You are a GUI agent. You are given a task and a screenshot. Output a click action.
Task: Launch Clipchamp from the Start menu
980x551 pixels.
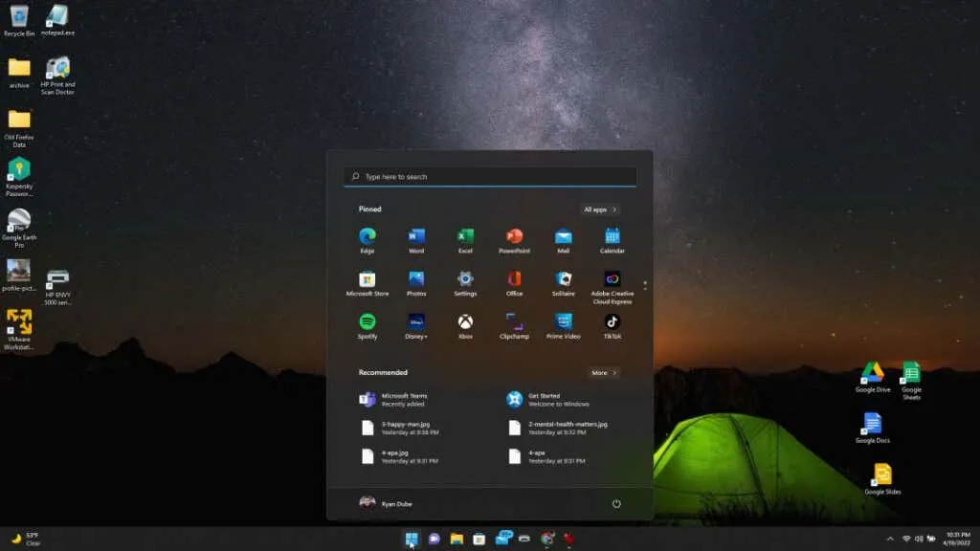click(x=514, y=322)
